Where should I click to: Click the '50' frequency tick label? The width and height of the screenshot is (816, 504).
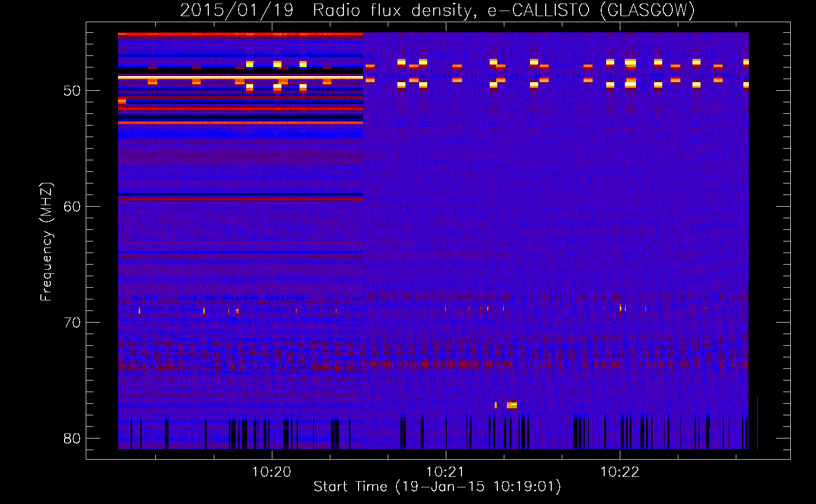click(72, 91)
